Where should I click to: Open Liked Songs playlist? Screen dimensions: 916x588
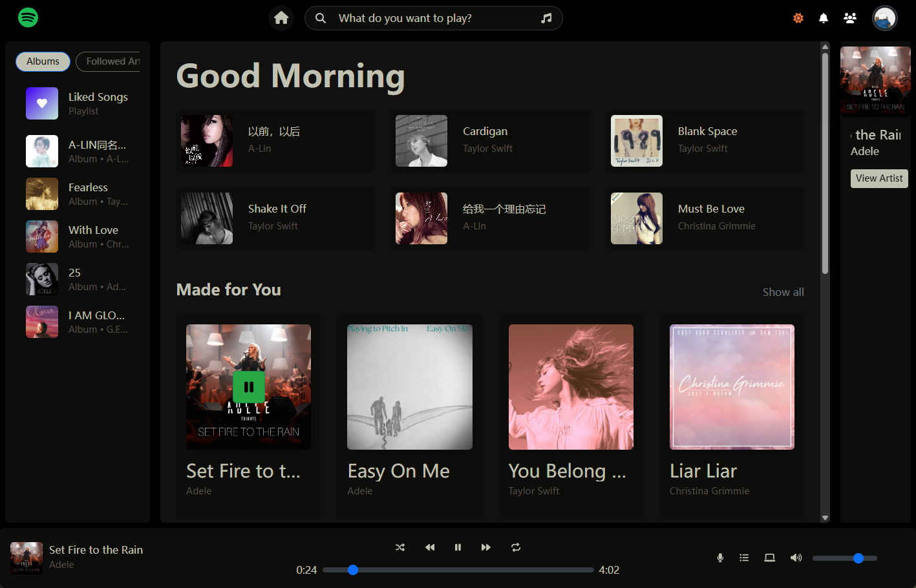(78, 103)
